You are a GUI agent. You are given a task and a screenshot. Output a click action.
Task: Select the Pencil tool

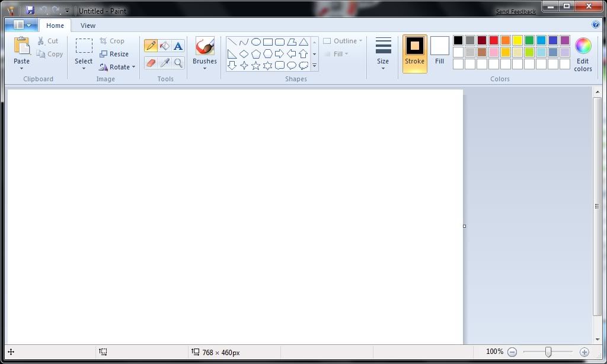(x=151, y=46)
